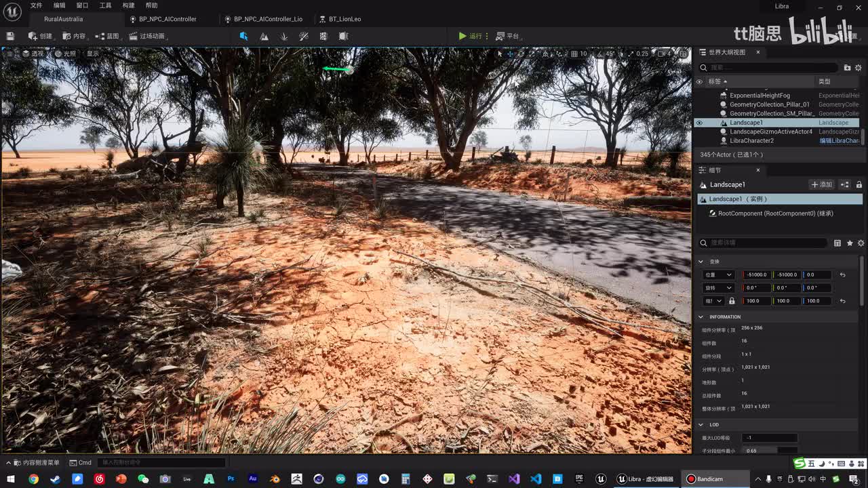Click the outliner search field

pos(768,68)
